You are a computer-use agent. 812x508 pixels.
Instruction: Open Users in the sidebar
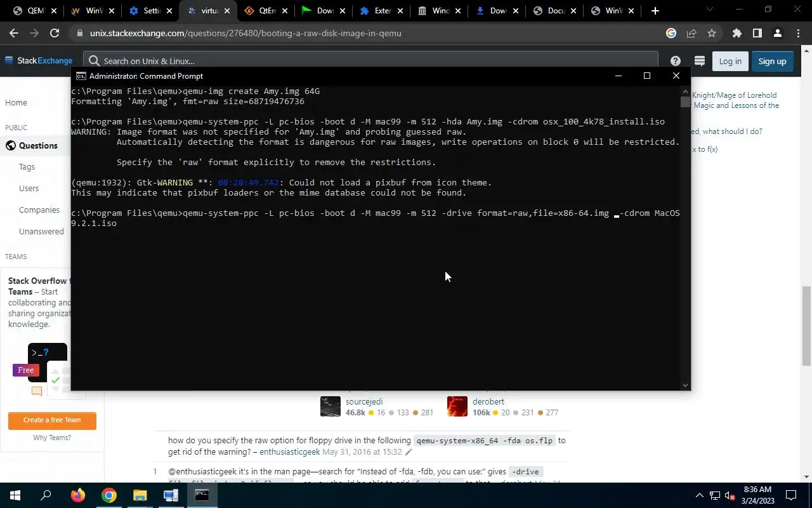point(29,188)
